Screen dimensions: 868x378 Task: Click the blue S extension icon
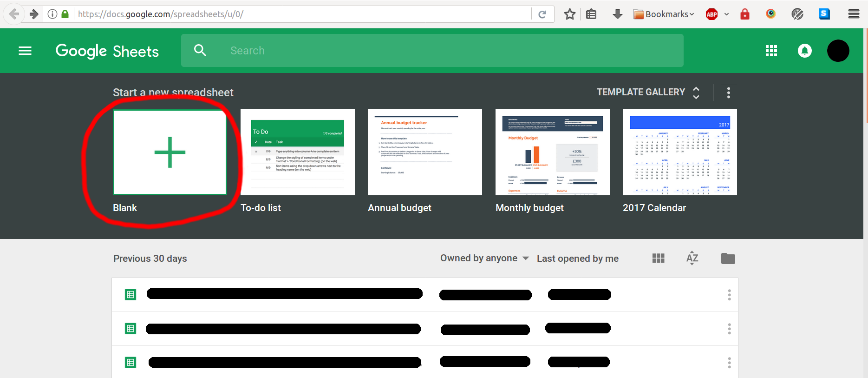coord(824,14)
